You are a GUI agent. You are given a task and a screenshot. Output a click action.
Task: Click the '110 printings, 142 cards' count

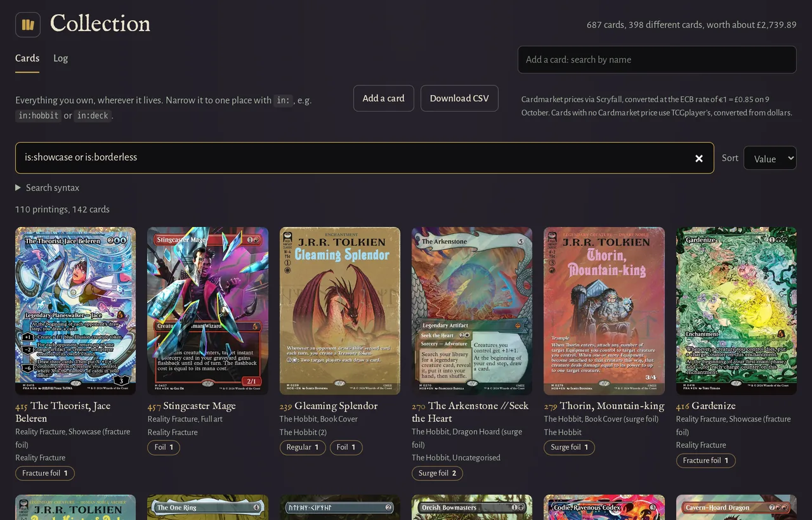(62, 209)
